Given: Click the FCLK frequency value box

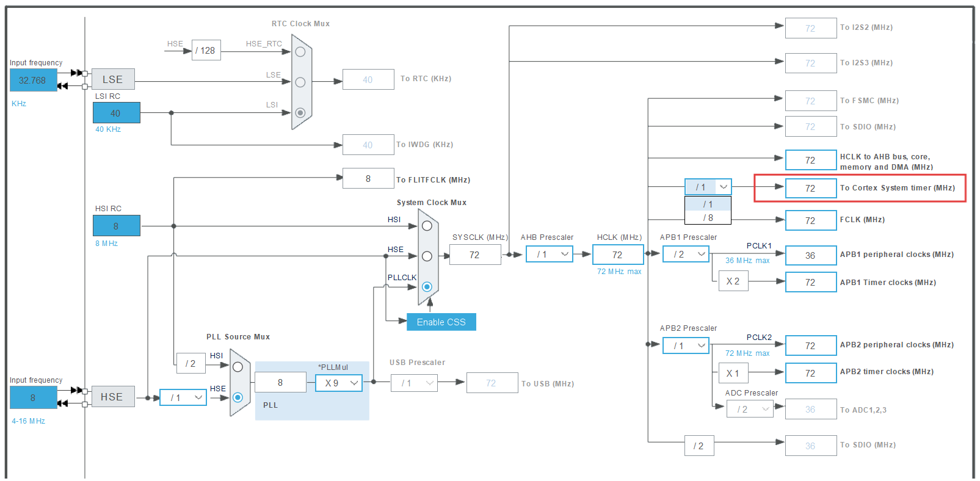Looking at the screenshot, I should [811, 220].
